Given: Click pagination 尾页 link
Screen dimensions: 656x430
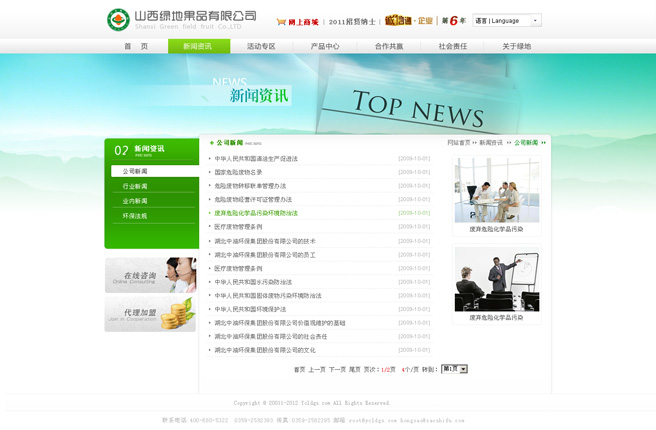Looking at the screenshot, I should click(355, 369).
